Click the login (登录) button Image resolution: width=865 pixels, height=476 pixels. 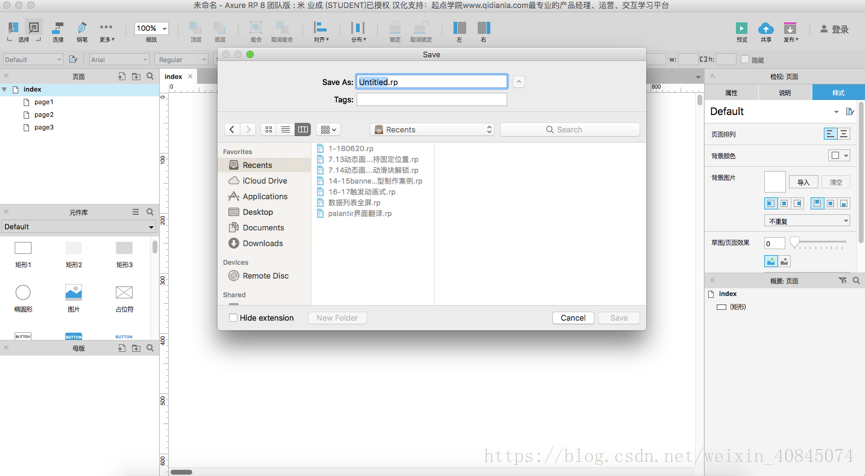coord(835,29)
